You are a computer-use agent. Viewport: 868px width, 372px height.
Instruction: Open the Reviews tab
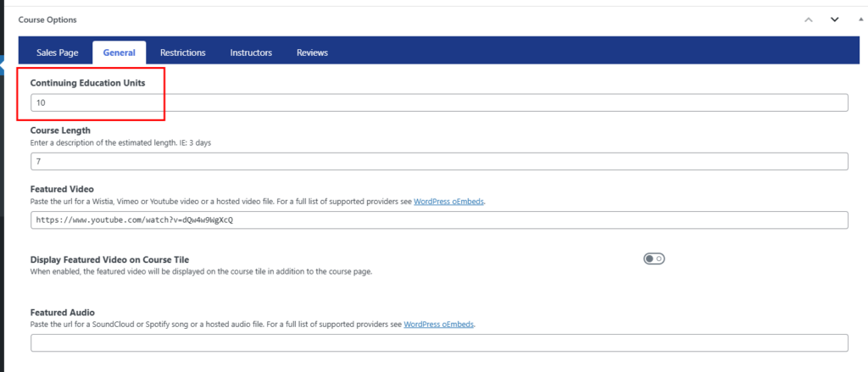click(312, 53)
